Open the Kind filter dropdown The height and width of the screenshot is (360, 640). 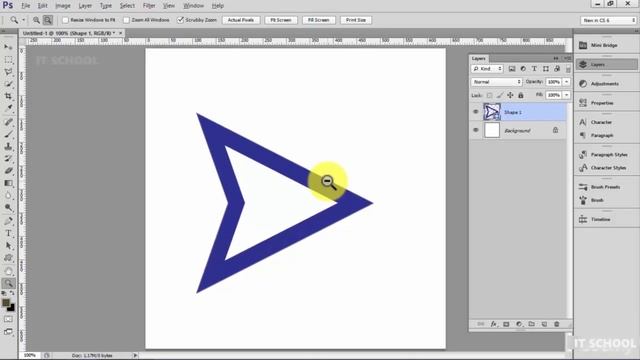(487, 69)
